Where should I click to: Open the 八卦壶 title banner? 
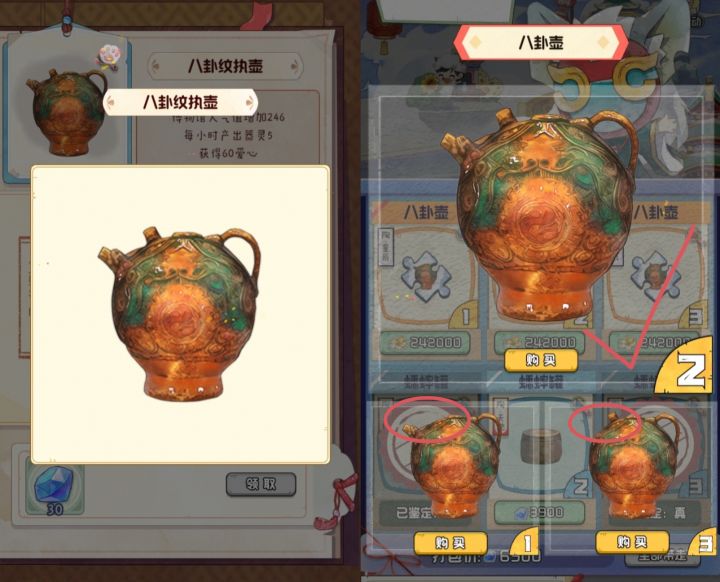541,43
